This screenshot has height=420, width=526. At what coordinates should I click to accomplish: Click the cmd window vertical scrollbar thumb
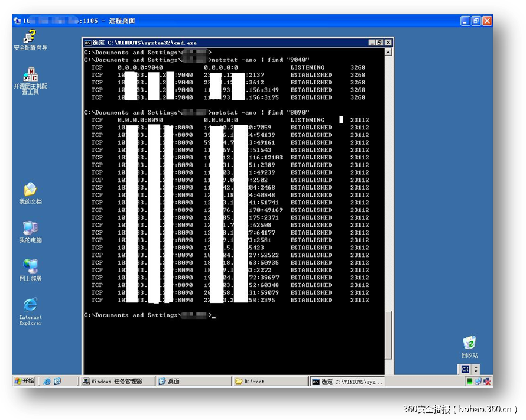click(388, 334)
